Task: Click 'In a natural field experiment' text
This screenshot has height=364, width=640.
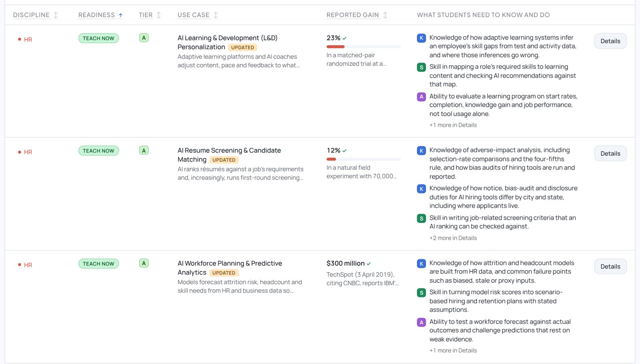Action: coord(362,172)
